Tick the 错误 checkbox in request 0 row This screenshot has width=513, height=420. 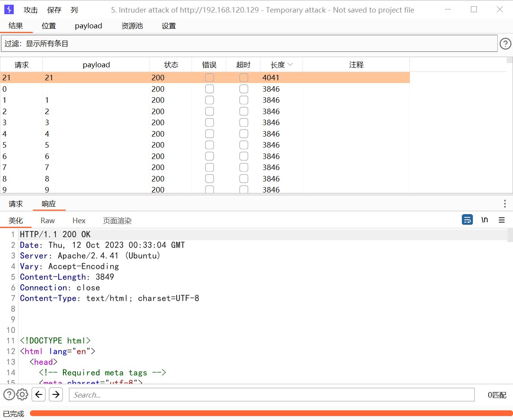210,89
